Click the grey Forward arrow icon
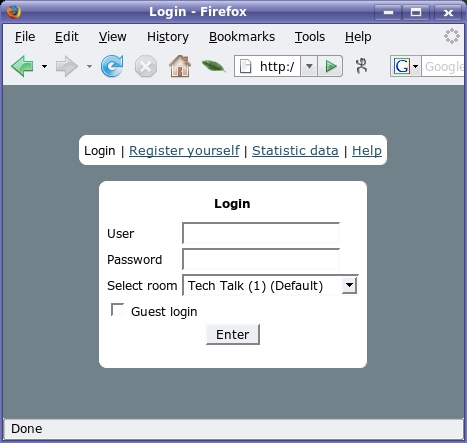The height and width of the screenshot is (443, 467). pyautogui.click(x=67, y=66)
